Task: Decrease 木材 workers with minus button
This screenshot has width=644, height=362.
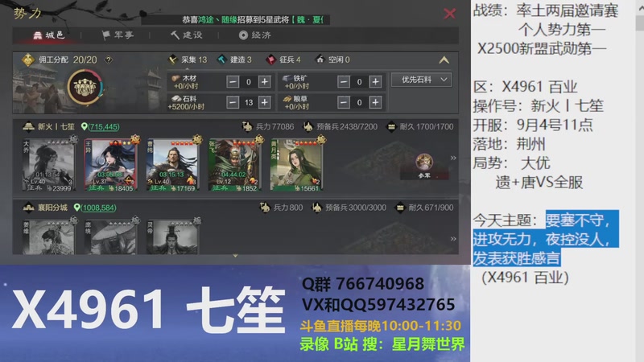Action: point(233,82)
